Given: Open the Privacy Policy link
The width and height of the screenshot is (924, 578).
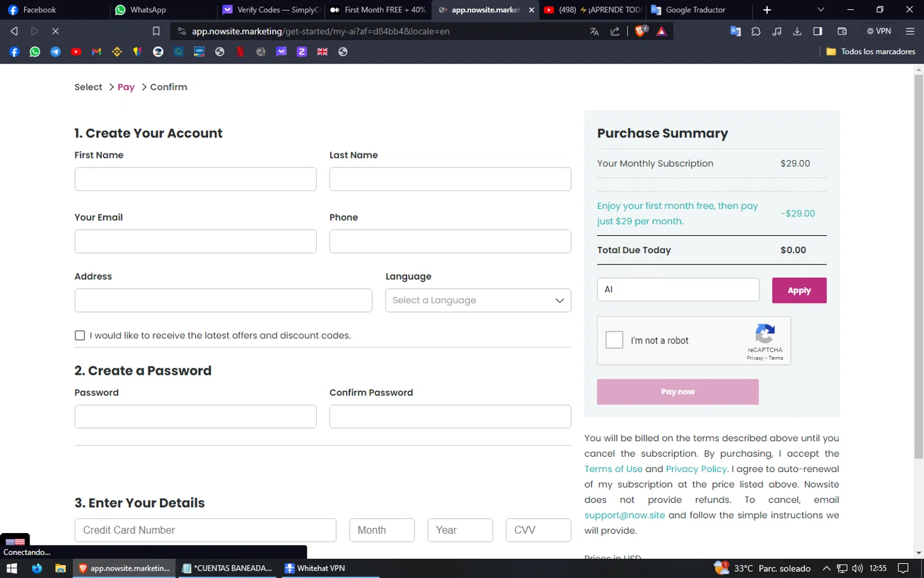Looking at the screenshot, I should pyautogui.click(x=696, y=469).
